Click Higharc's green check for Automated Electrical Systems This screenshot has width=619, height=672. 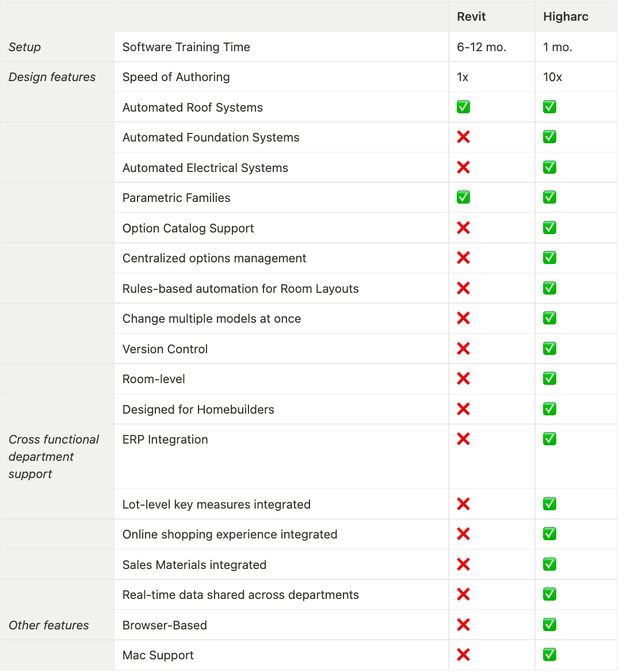tap(549, 167)
